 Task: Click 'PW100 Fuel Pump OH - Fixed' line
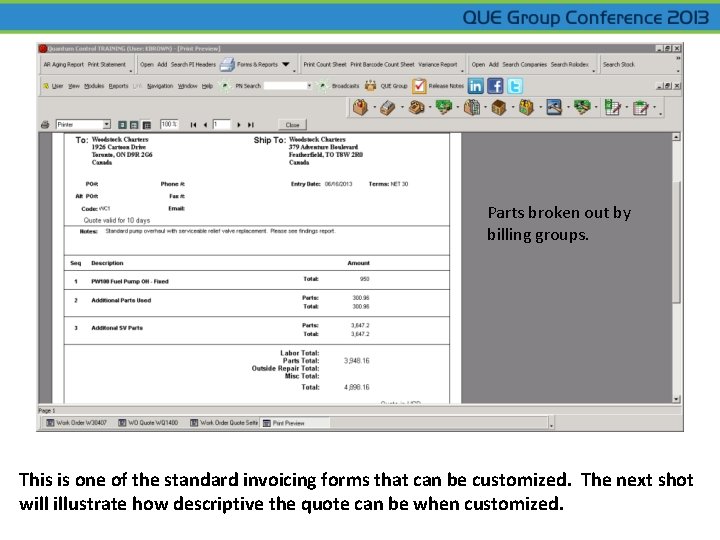130,281
